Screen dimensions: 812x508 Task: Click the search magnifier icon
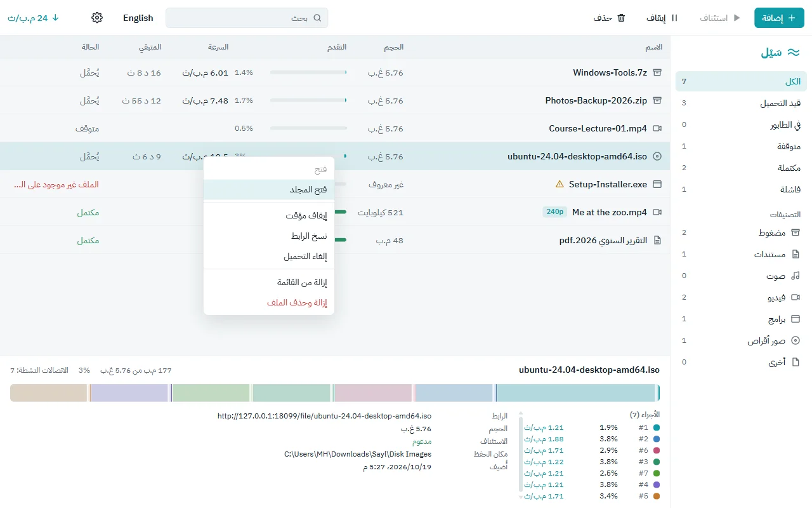click(317, 18)
